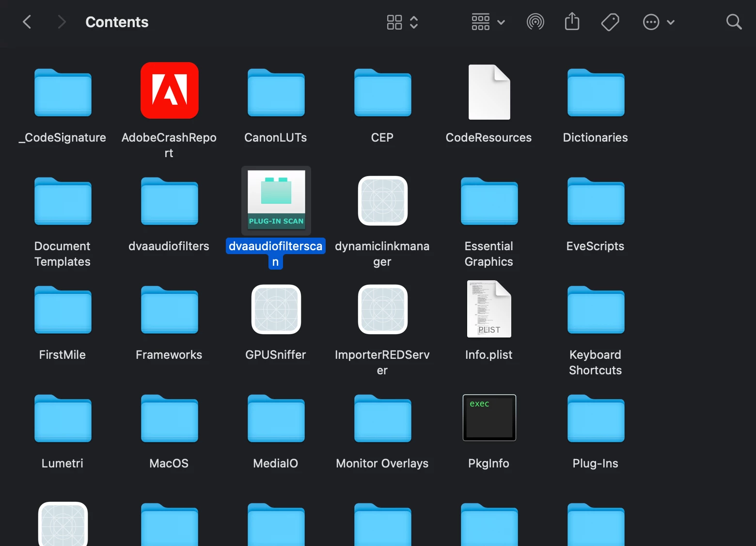The width and height of the screenshot is (756, 546).
Task: Select the dvaaudiofilters folder
Action: pyautogui.click(x=170, y=201)
